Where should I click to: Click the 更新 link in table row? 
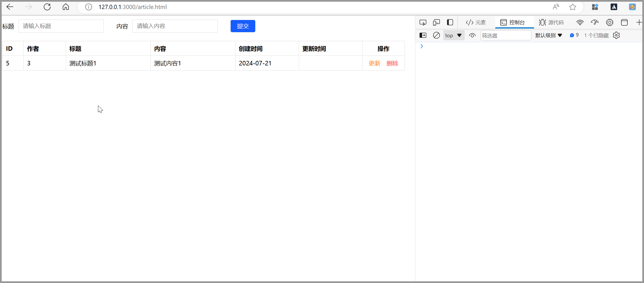[375, 63]
